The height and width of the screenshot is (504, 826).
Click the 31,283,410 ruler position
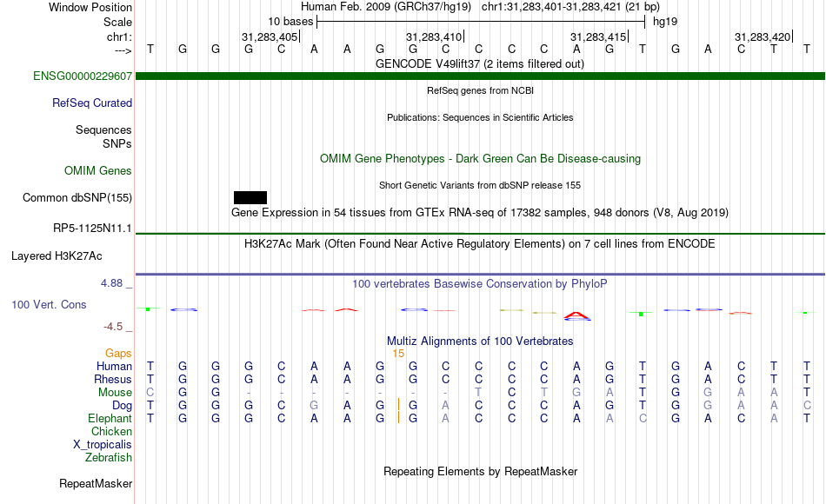click(434, 36)
